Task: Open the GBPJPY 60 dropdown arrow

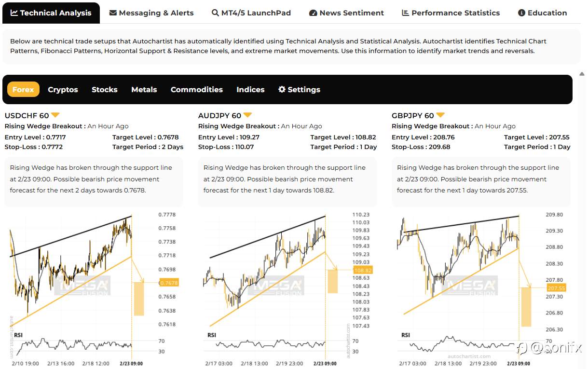Action: pyautogui.click(x=440, y=115)
